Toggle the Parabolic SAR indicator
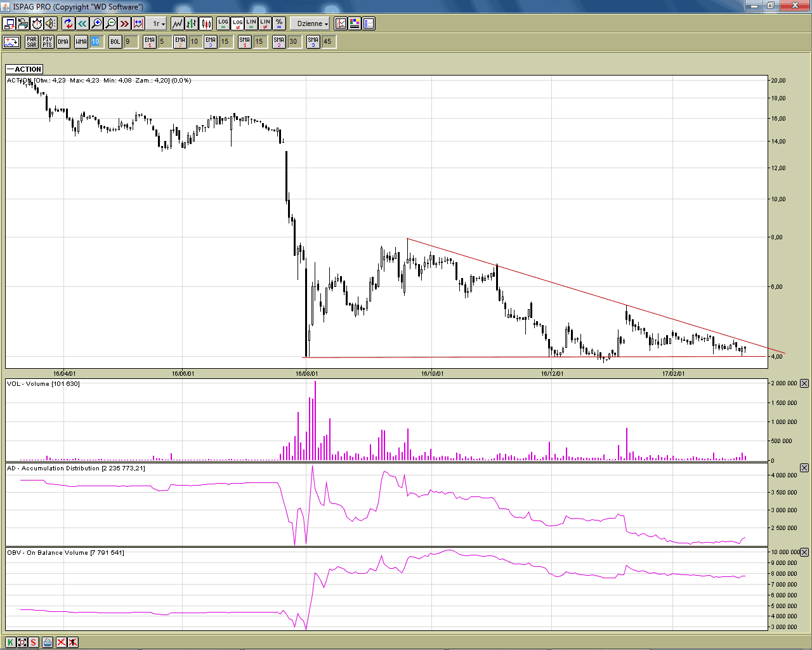This screenshot has height=650, width=812. [32, 41]
